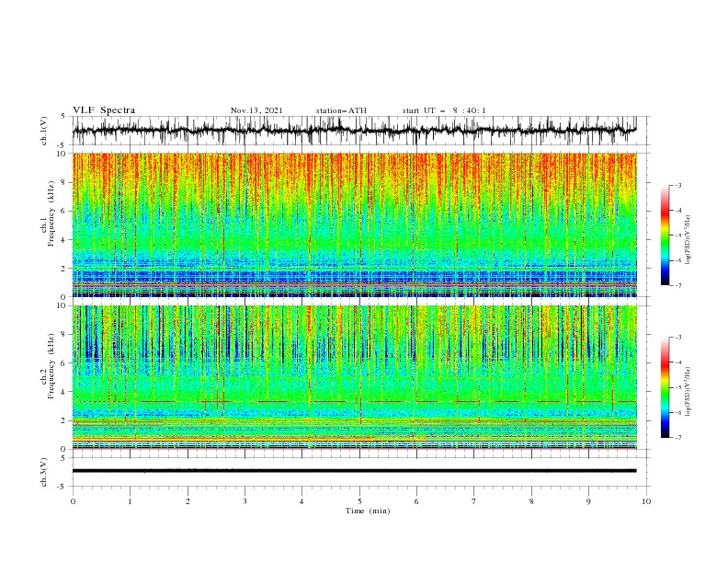Click the ch.1 spectrogram color scale bar

(x=665, y=236)
